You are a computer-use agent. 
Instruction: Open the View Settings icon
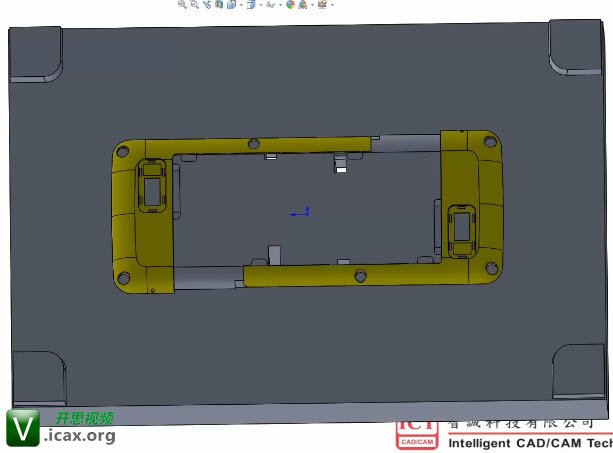click(322, 4)
